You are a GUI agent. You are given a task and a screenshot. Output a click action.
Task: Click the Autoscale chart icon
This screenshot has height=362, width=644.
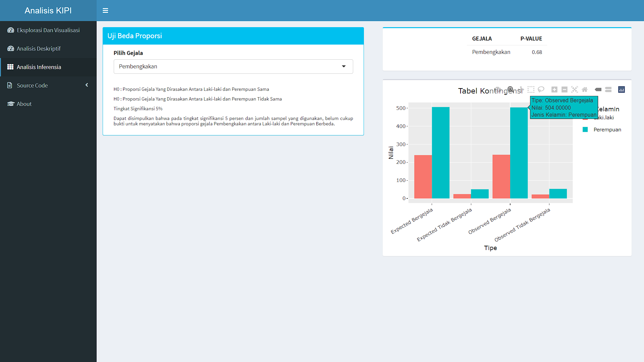point(575,89)
